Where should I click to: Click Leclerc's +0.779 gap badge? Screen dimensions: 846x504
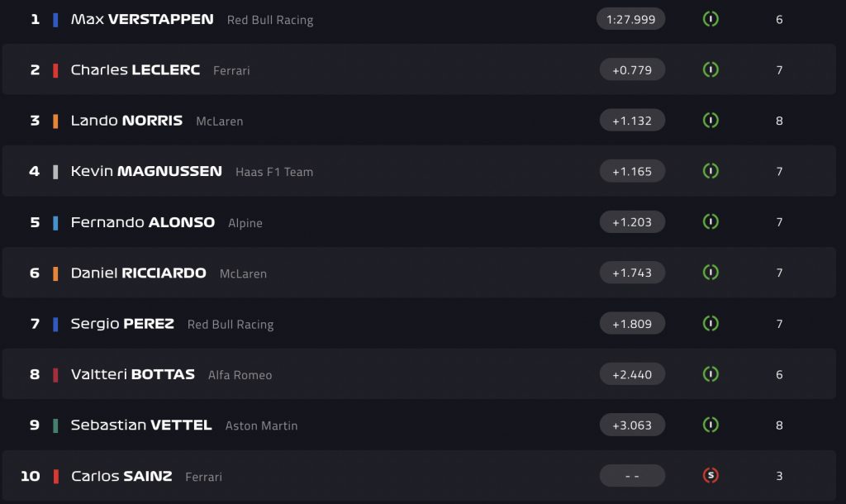coord(632,70)
